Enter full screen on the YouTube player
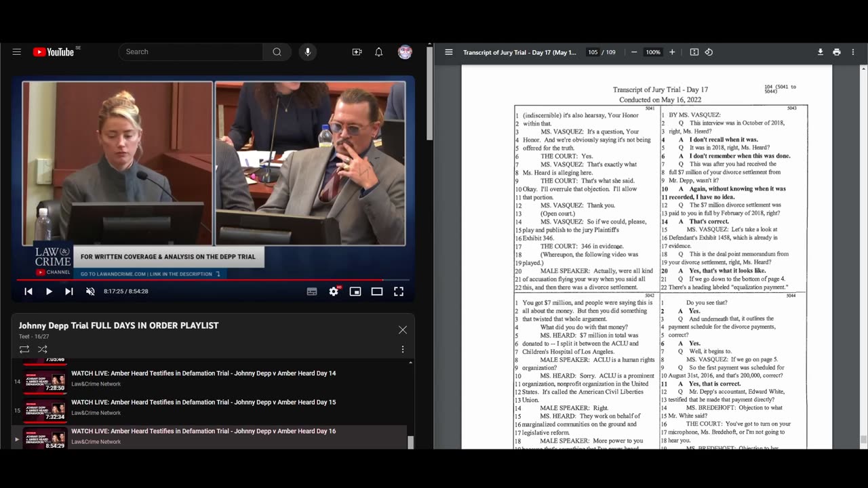Viewport: 868px width, 488px height. tap(399, 291)
